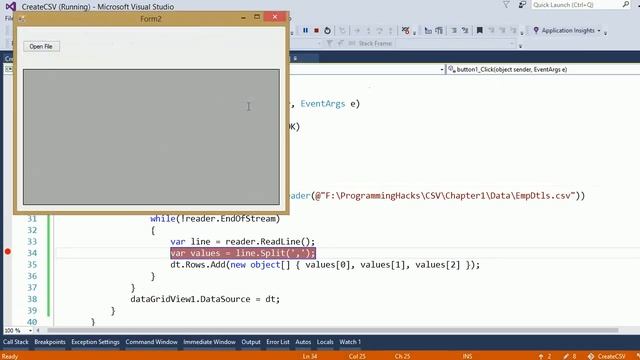Click the notifications filter flag icon
The height and width of the screenshot is (360, 640).
point(506,5)
